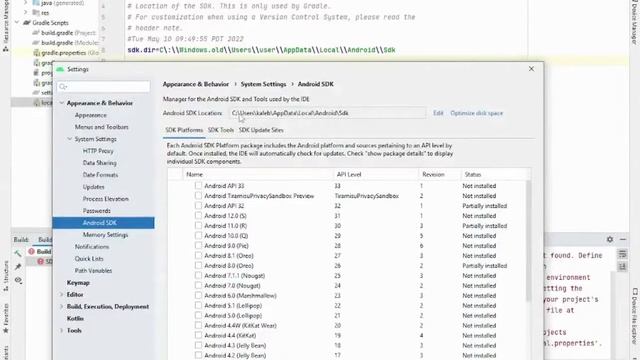Expand the Tools settings group
The height and width of the screenshot is (360, 640).
coord(62,331)
